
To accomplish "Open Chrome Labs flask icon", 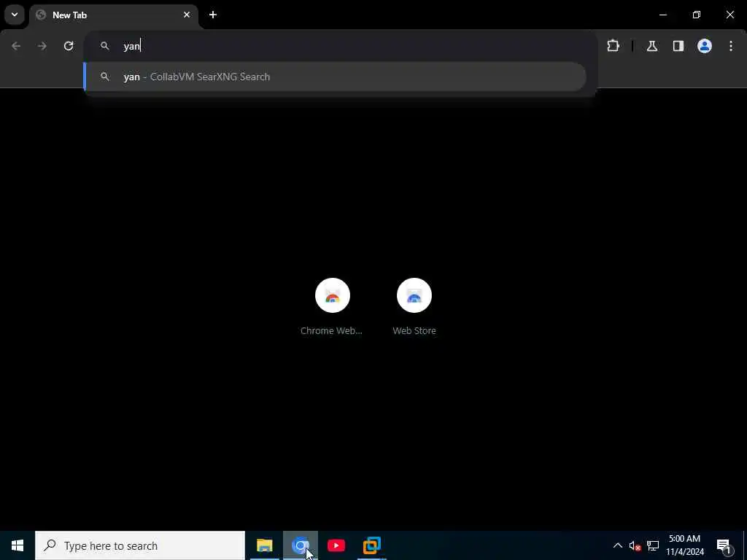I will (652, 46).
